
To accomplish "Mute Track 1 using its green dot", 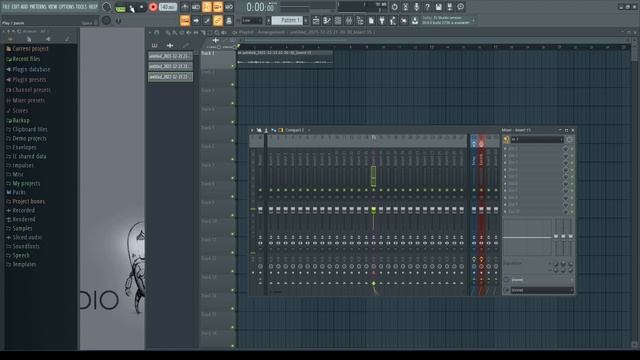I will 233,66.
